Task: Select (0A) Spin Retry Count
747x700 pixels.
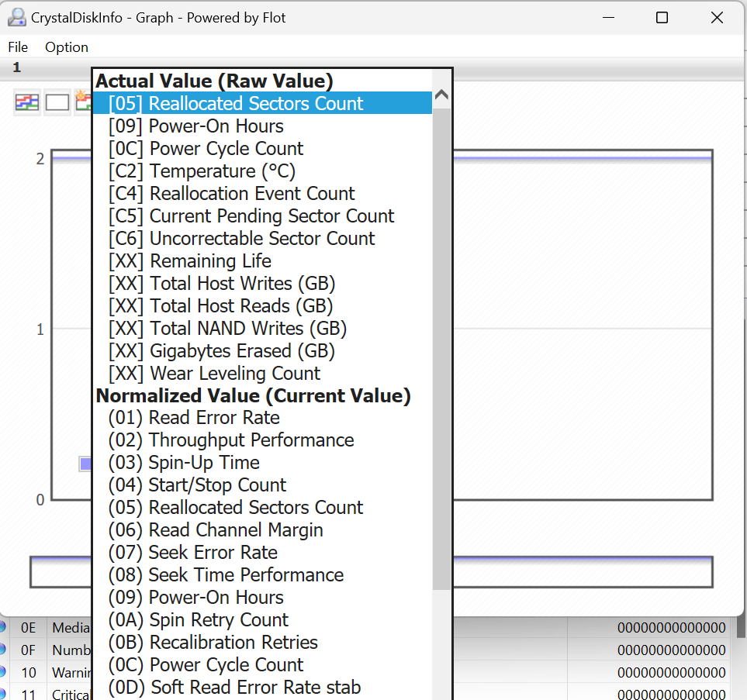Action: [x=262, y=619]
